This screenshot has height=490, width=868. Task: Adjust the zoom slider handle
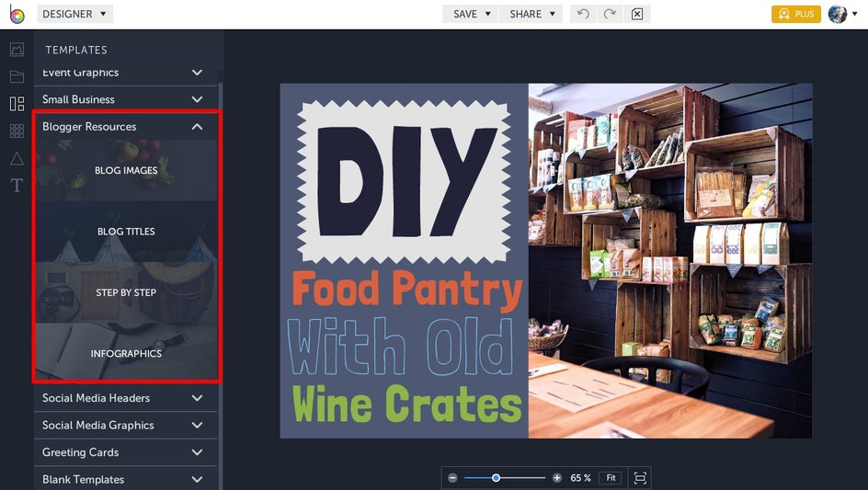click(496, 478)
